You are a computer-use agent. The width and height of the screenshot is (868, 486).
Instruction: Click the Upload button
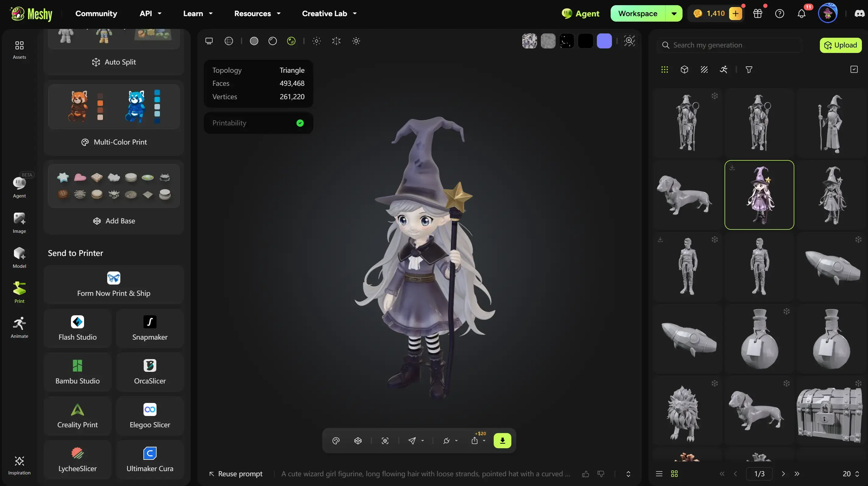click(x=841, y=45)
